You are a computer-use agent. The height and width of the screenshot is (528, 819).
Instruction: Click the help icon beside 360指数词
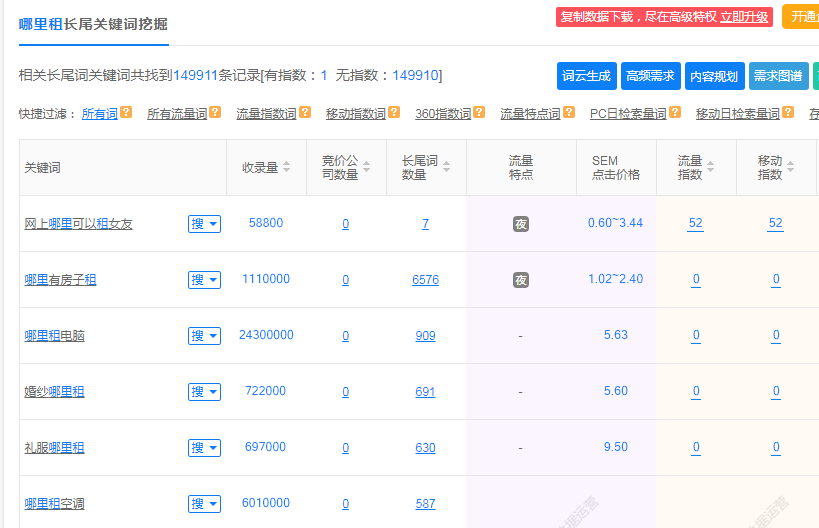pyautogui.click(x=479, y=114)
